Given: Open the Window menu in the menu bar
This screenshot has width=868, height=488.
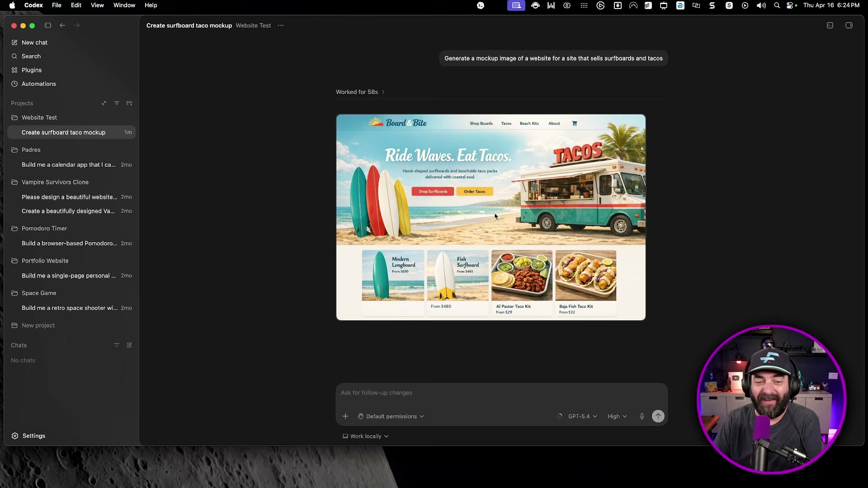Looking at the screenshot, I should click(x=124, y=5).
